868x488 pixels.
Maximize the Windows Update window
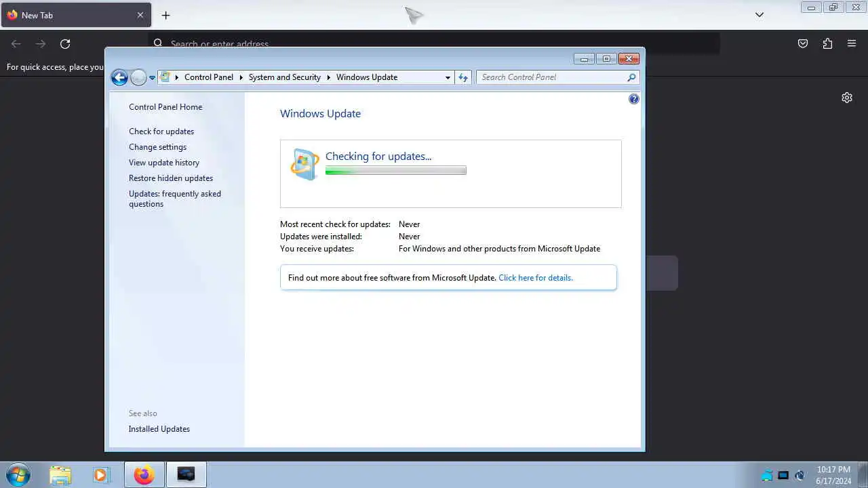[606, 59]
